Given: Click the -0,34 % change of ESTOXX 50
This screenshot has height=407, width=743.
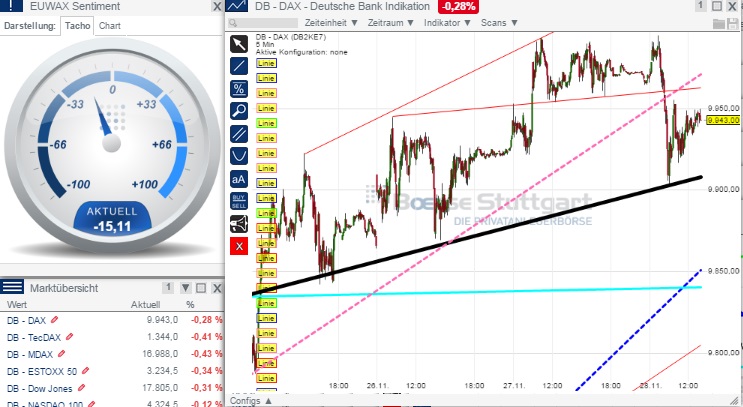Looking at the screenshot, I should coord(207,371).
